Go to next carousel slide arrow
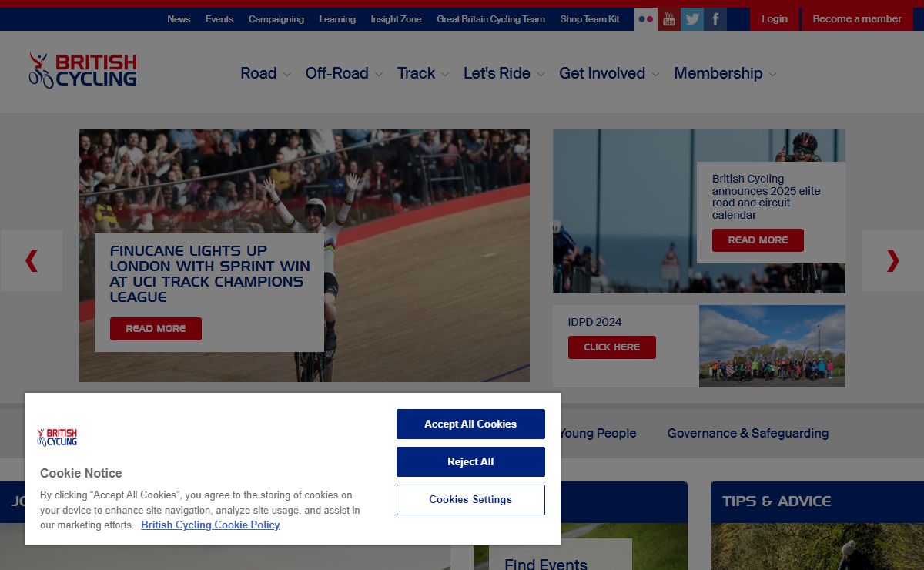The width and height of the screenshot is (924, 570). pos(892,260)
